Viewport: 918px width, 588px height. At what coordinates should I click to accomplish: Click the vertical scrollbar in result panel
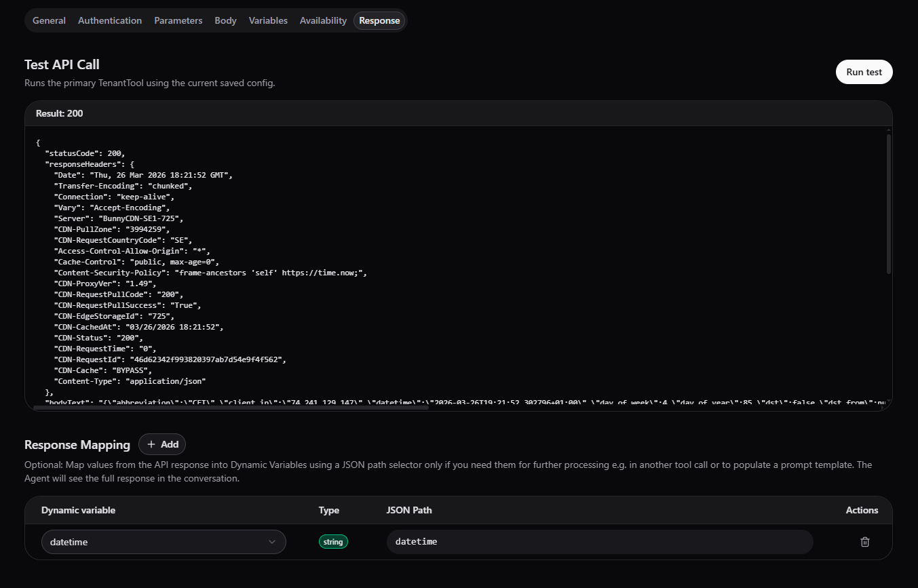point(888,203)
